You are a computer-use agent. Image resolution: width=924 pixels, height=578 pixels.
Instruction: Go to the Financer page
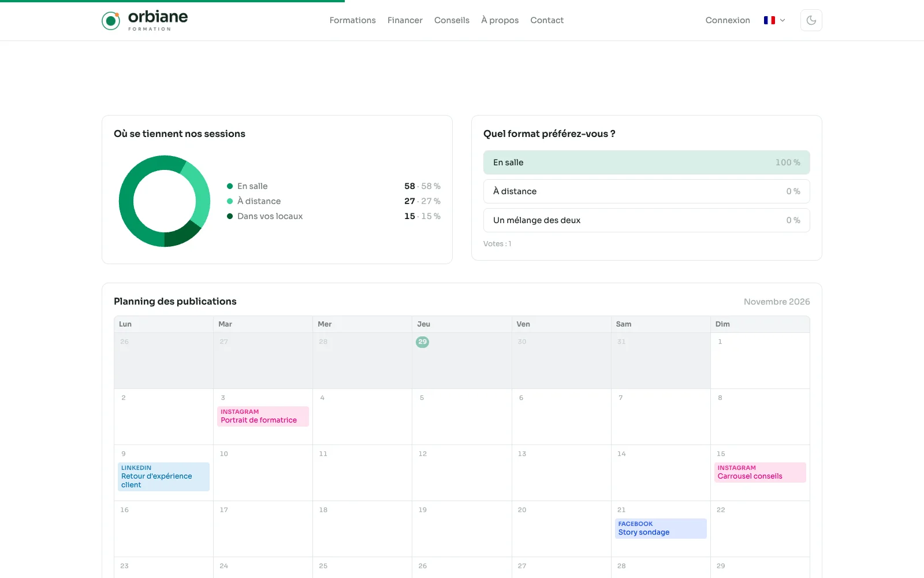point(405,20)
